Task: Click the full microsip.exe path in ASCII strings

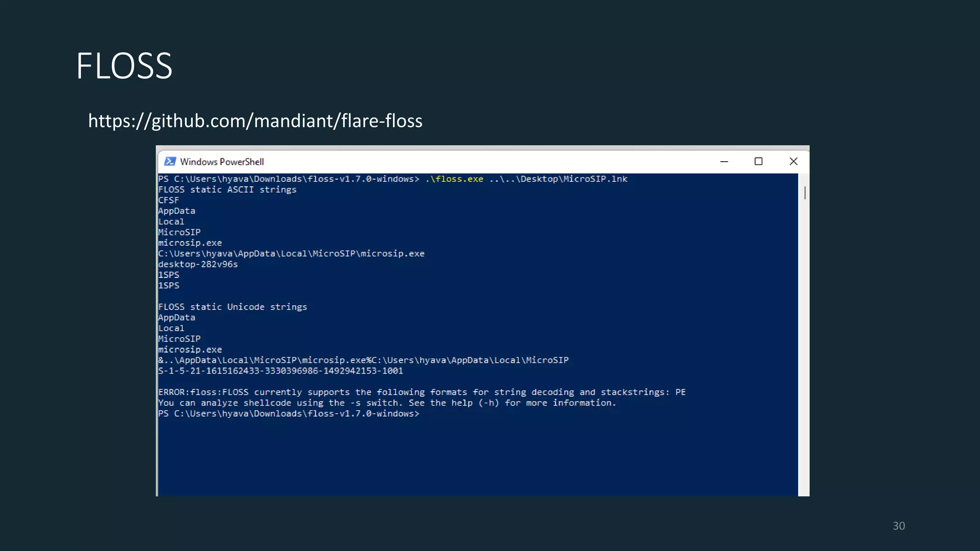Action: coord(291,253)
